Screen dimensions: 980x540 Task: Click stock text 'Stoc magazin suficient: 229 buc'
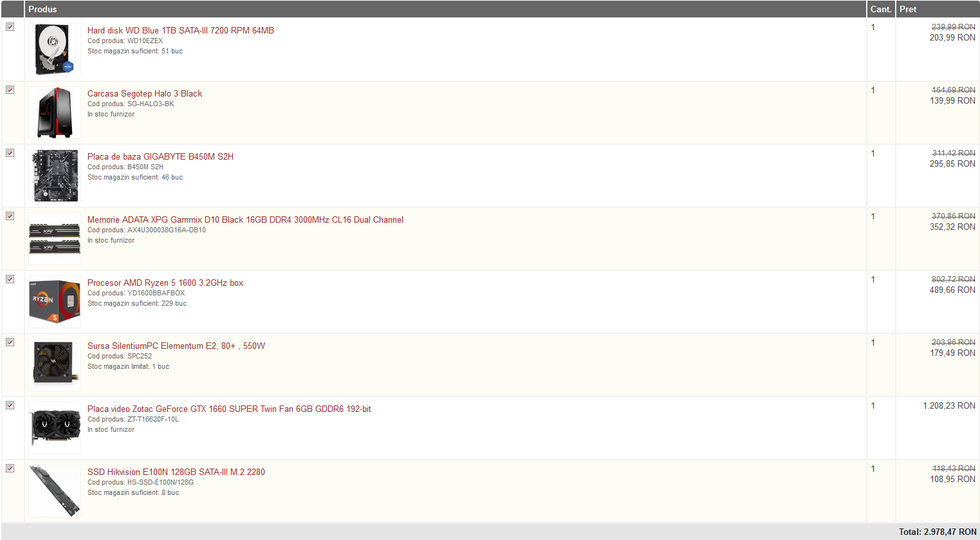pyautogui.click(x=137, y=303)
